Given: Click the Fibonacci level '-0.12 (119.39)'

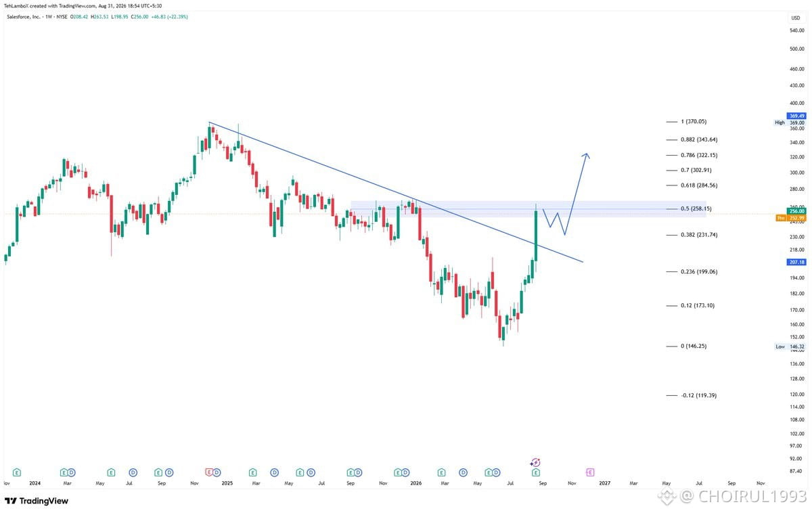Looking at the screenshot, I should tap(699, 395).
